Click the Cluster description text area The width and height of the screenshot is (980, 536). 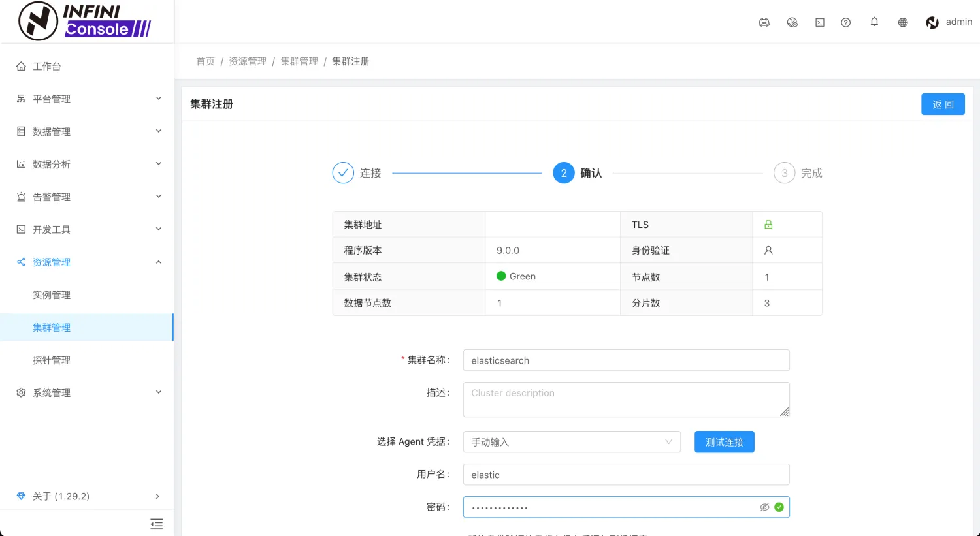click(625, 399)
